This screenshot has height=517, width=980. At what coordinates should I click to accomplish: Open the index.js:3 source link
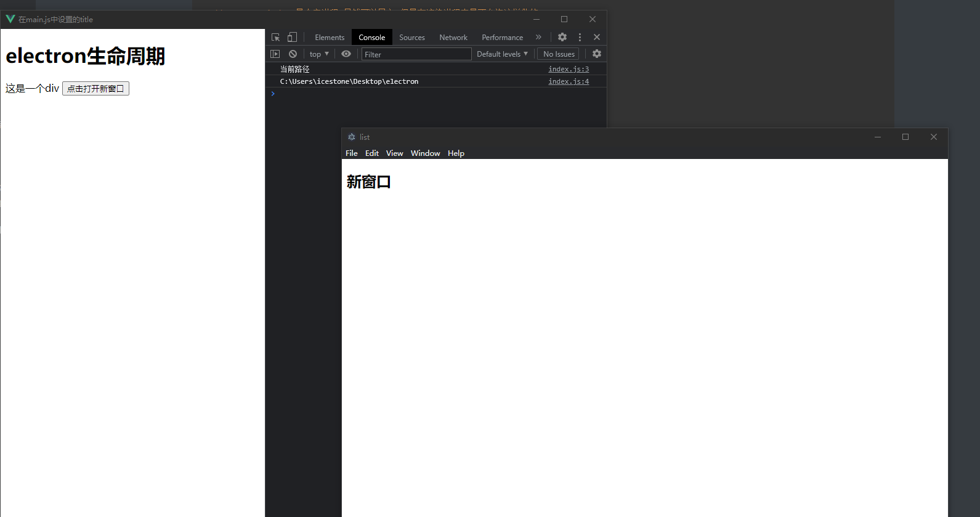[569, 69]
